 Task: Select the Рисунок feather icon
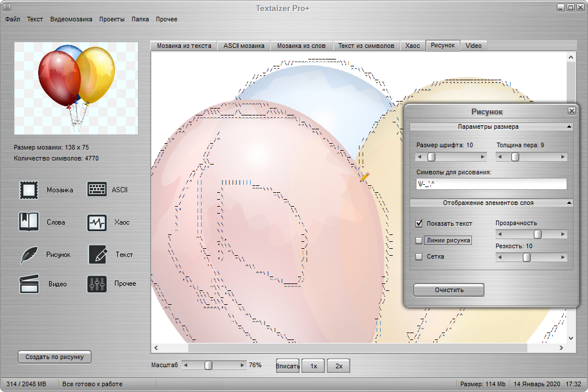29,255
